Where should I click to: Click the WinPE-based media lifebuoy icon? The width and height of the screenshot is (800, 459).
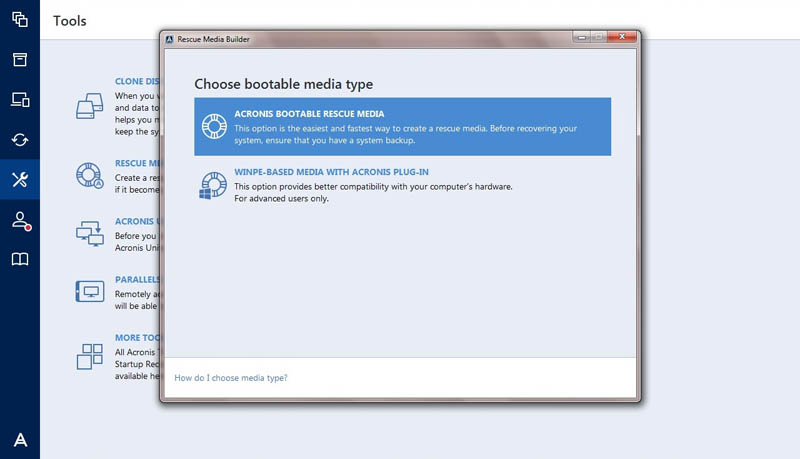[x=213, y=185]
